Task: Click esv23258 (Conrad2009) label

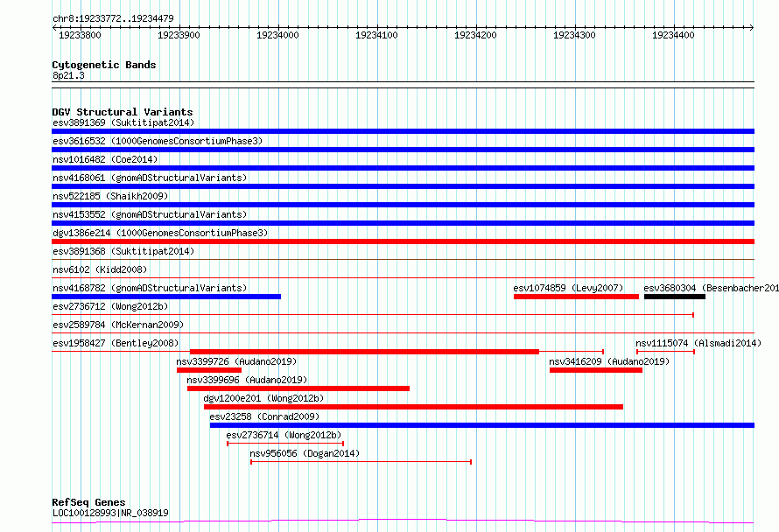Action: (x=264, y=416)
